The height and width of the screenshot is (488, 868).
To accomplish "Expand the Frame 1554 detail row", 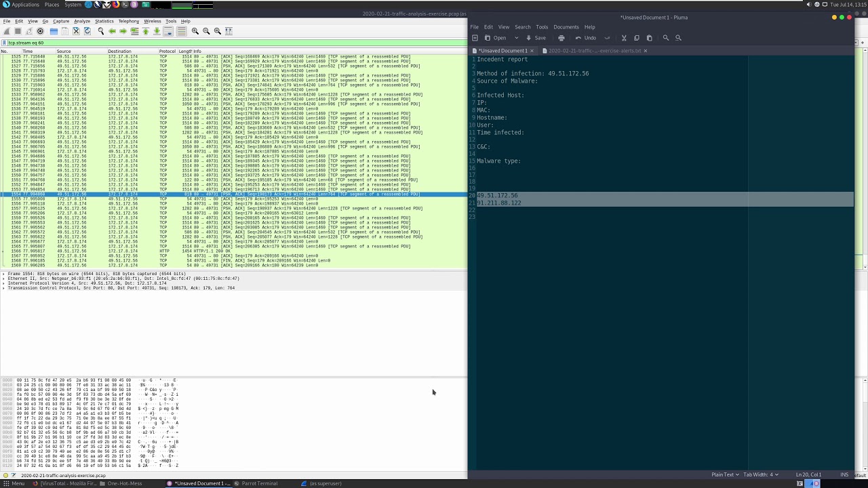I will tap(3, 274).
